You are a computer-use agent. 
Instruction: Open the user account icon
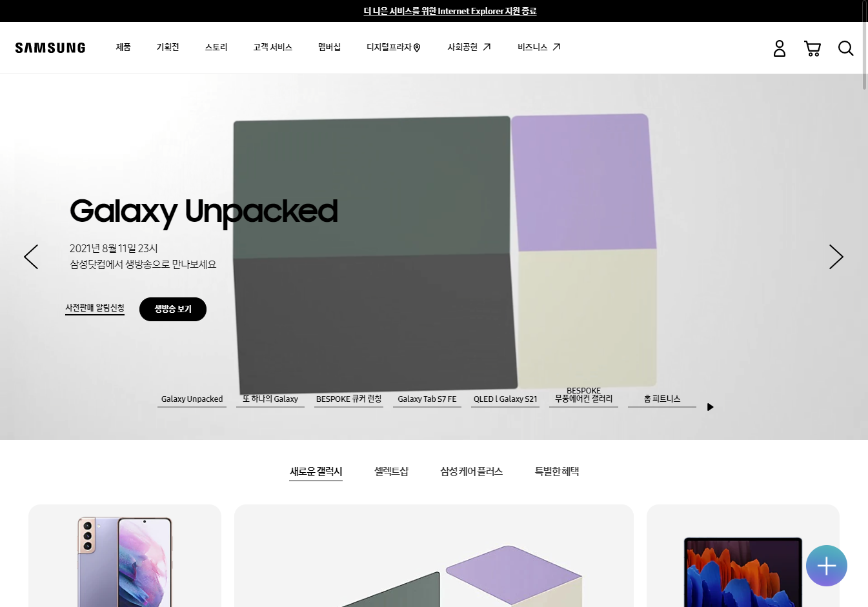pos(780,48)
